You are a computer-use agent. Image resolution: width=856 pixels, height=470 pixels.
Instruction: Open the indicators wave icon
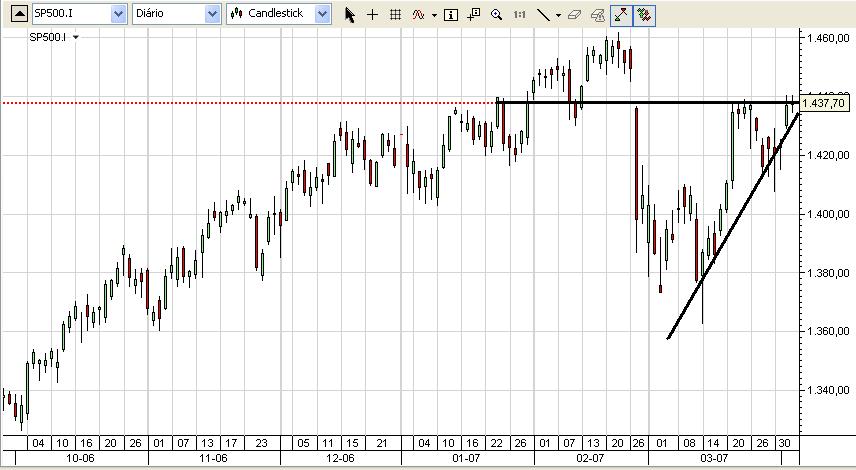(419, 15)
